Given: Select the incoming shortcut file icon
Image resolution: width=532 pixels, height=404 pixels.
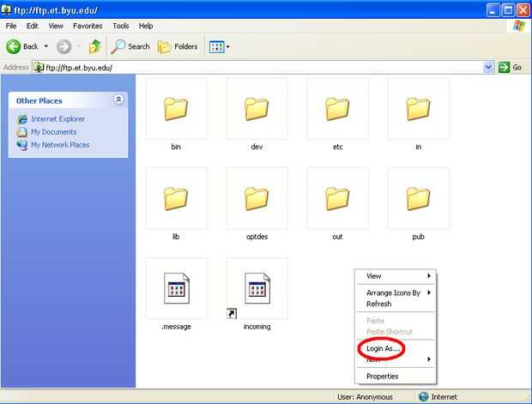Looking at the screenshot, I should coord(257,288).
